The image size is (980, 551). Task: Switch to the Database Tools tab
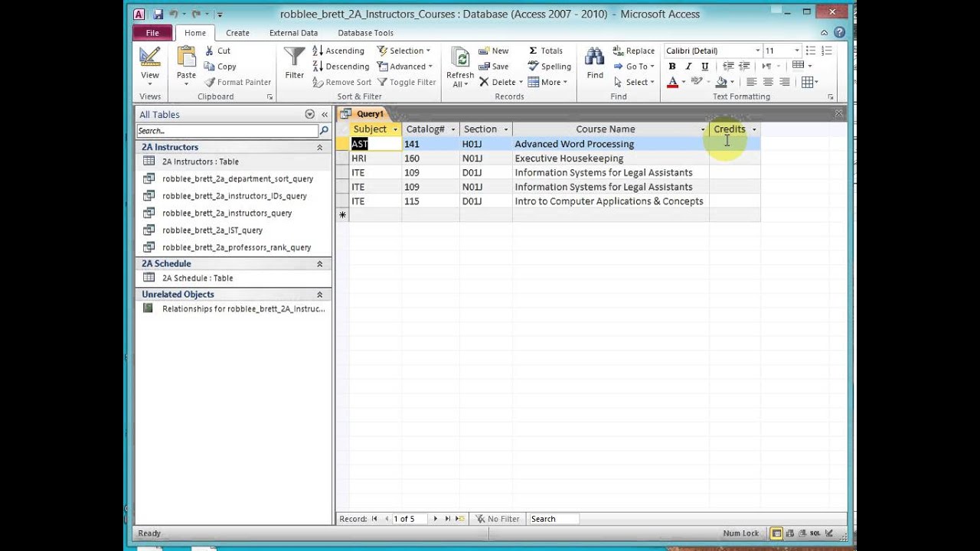pos(365,33)
